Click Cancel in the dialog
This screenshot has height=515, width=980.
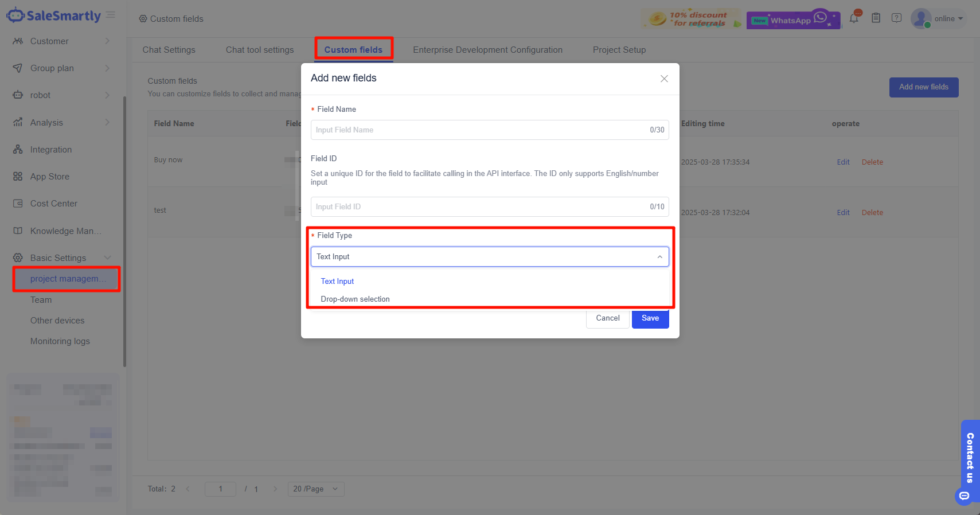(x=607, y=318)
